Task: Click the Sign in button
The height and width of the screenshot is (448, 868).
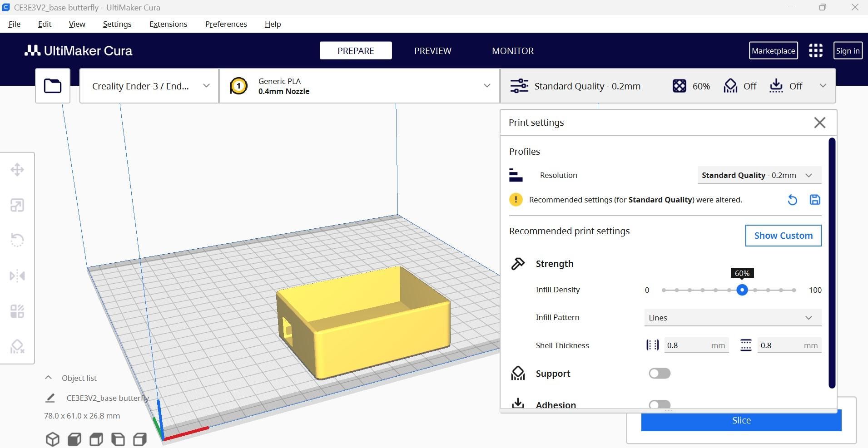Action: coord(848,50)
